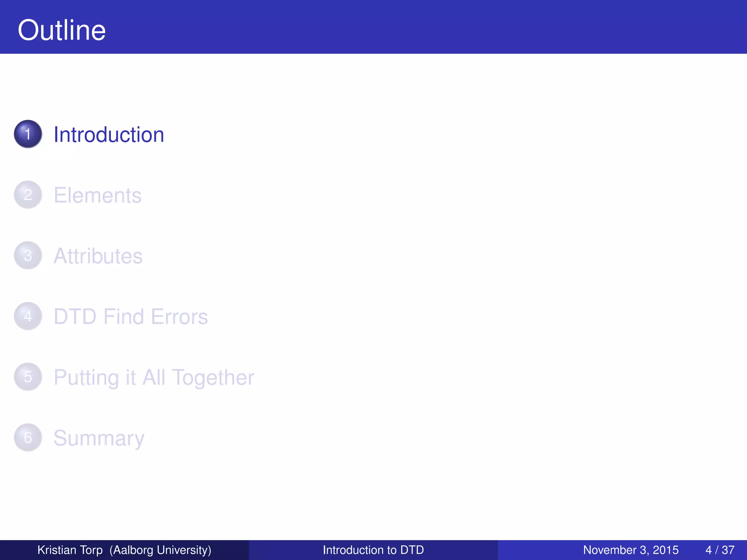Open the Introduction section link
747x560 pixels.
[109, 135]
